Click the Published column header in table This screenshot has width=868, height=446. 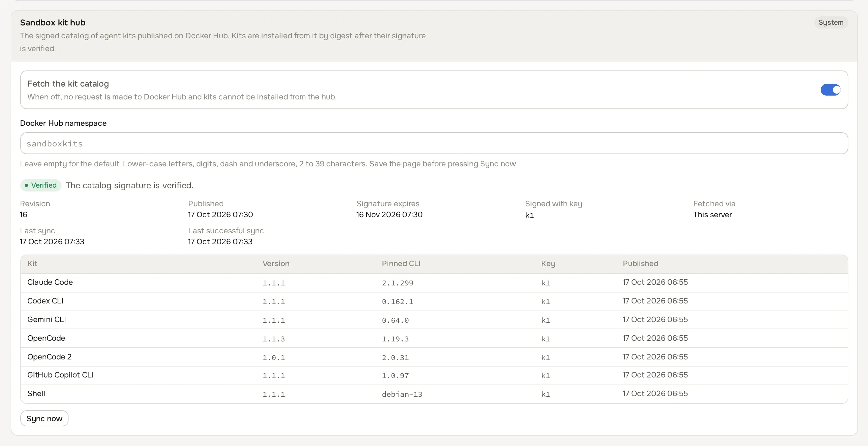(x=640, y=263)
